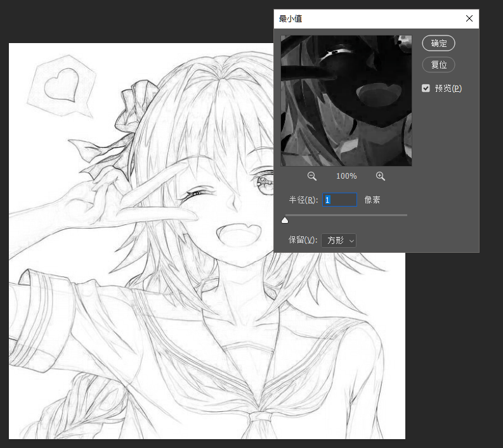Viewport: 503px width, 448px height.
Task: Zoom out the filter preview with minus magnifier
Action: coord(312,176)
